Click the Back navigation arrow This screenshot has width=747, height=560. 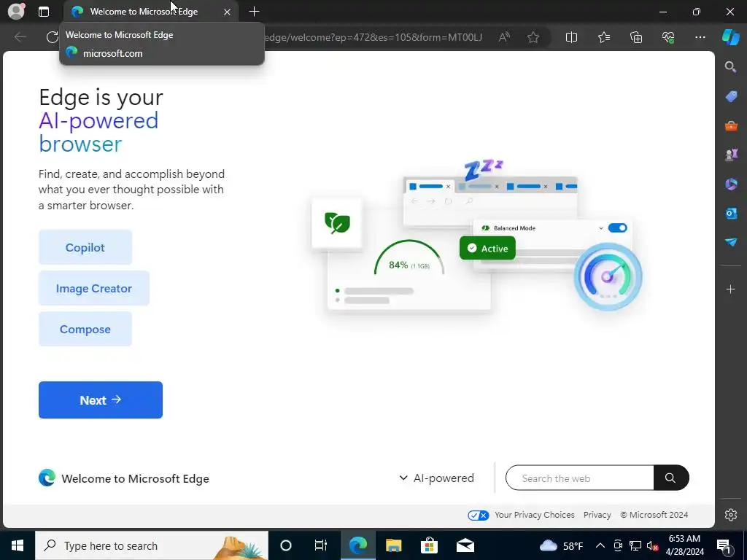[x=20, y=37]
